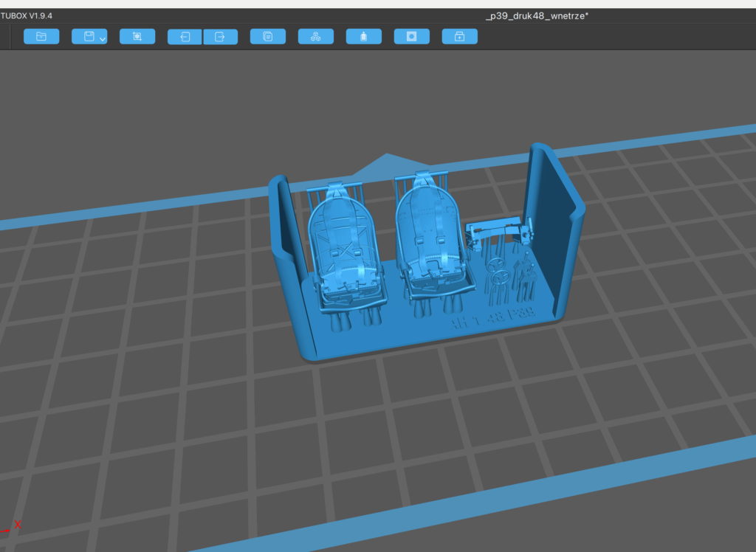This screenshot has height=552, width=756.
Task: Click the red X axis indicator
Action: (x=18, y=525)
